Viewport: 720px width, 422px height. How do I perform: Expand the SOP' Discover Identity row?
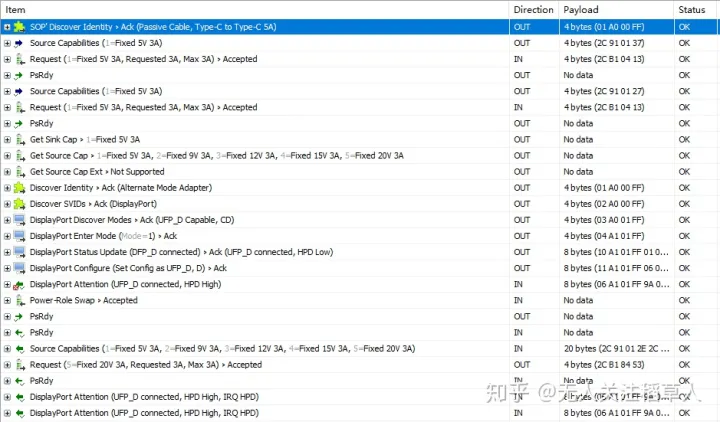pos(7,27)
